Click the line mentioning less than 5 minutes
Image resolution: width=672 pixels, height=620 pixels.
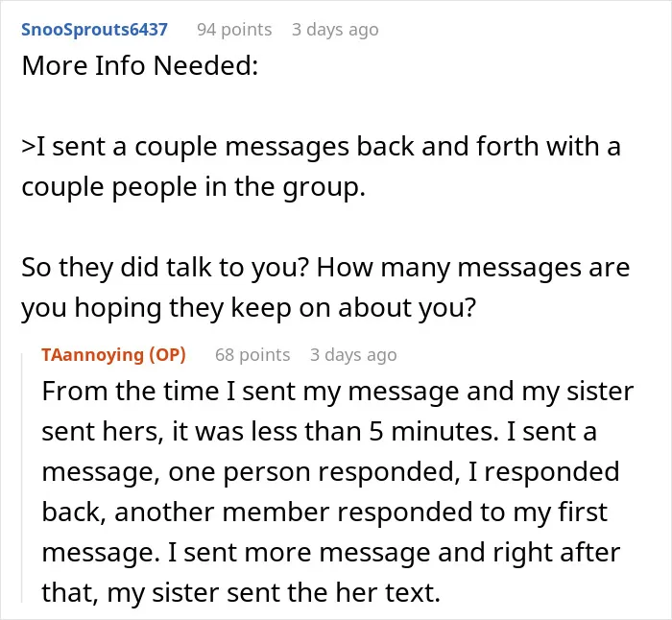point(319,432)
